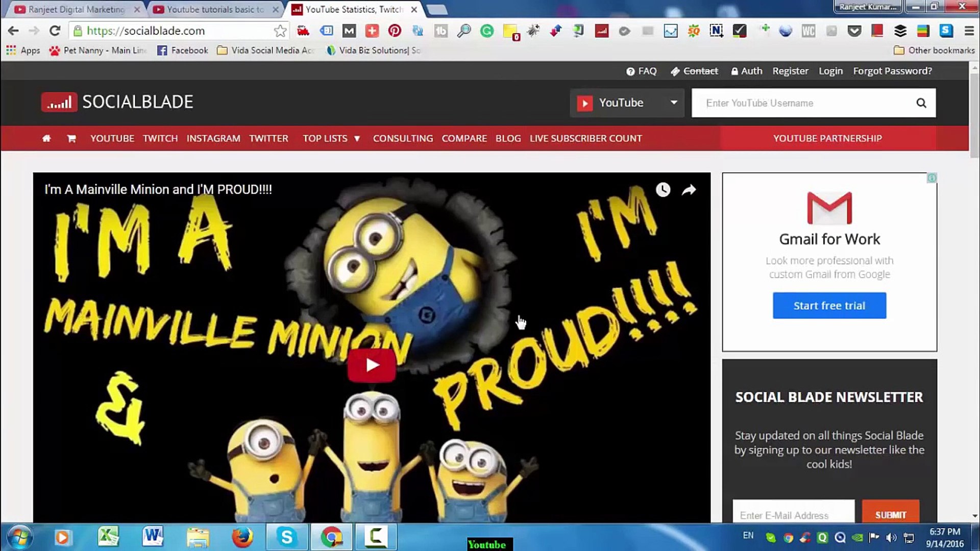The image size is (980, 551).
Task: Expand the YouTube platform dropdown
Action: tap(627, 103)
